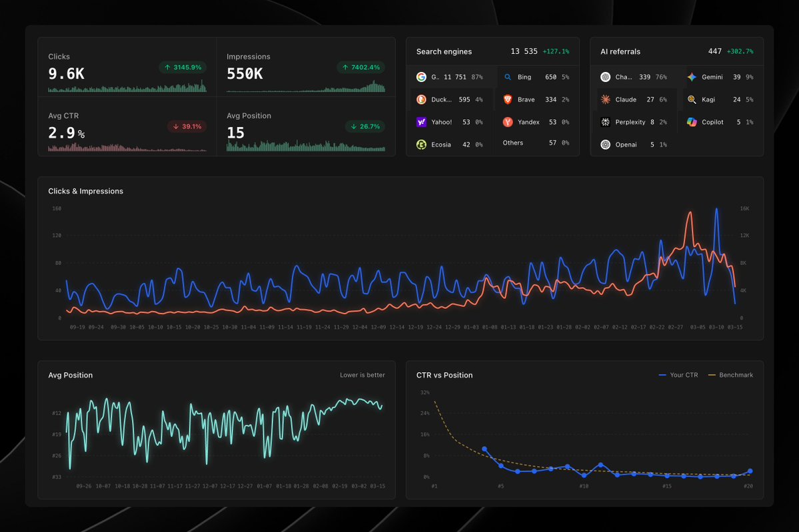Open the Kagi icon row
The height and width of the screenshot is (532, 799).
[691, 99]
